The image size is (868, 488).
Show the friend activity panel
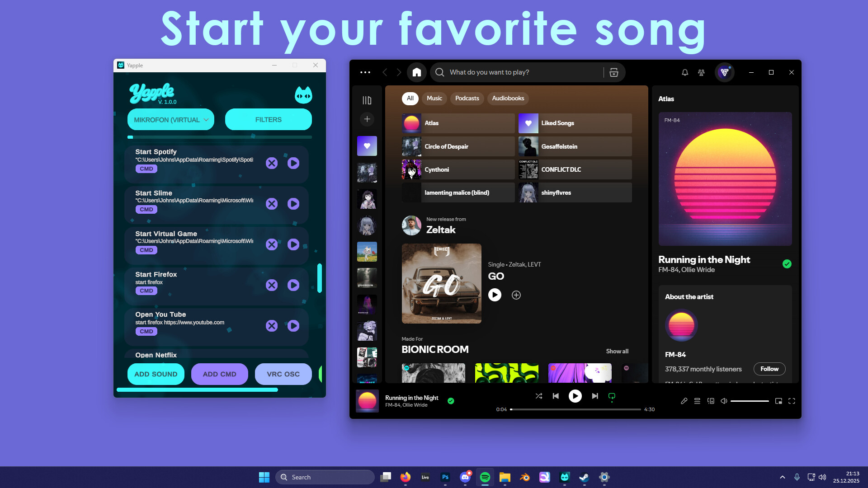point(701,72)
